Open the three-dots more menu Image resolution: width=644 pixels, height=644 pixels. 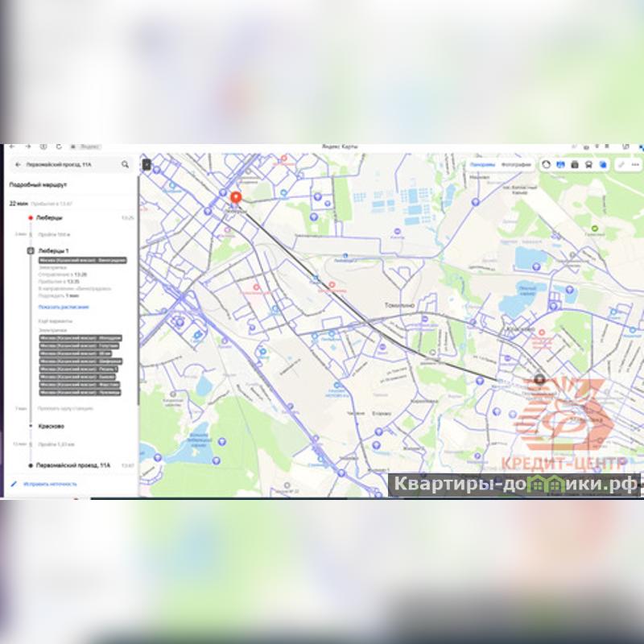click(636, 164)
